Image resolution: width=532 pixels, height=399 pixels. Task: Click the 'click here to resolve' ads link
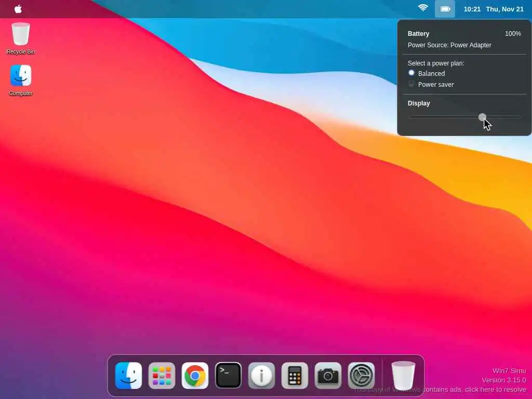[496, 390]
